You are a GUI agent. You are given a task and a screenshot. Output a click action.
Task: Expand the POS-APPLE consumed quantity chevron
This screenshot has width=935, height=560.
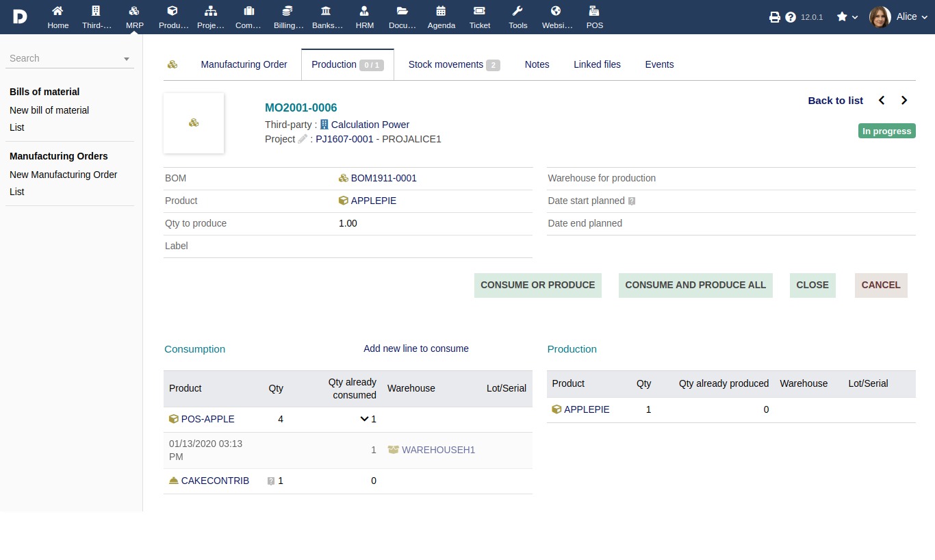(363, 418)
